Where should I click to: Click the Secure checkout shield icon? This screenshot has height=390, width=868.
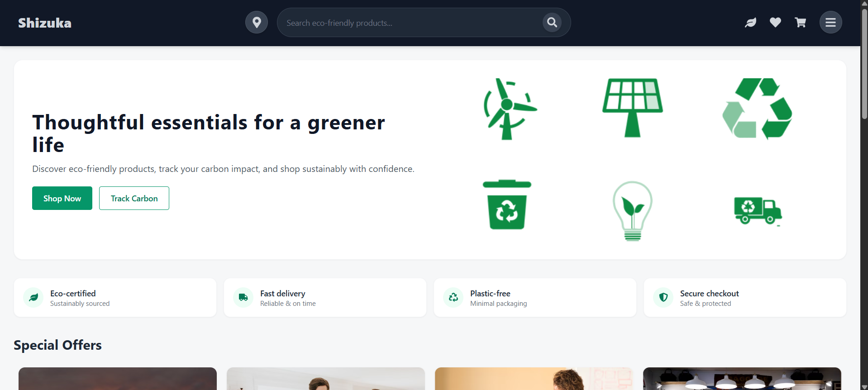[x=663, y=297]
